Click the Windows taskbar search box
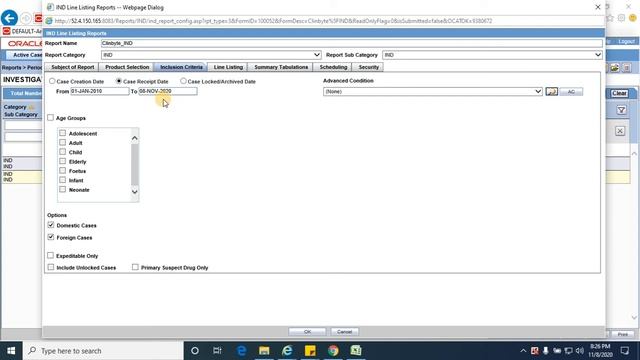The image size is (640, 360). 103,351
